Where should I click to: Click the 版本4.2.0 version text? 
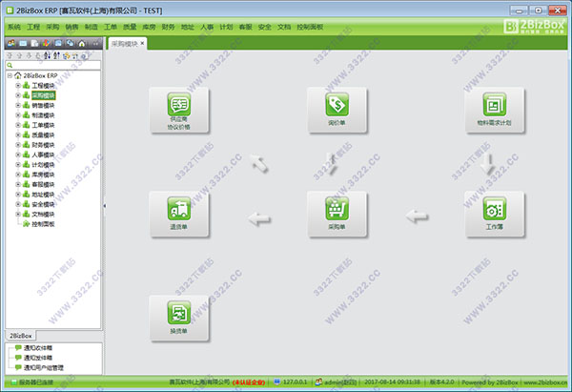pos(441,382)
